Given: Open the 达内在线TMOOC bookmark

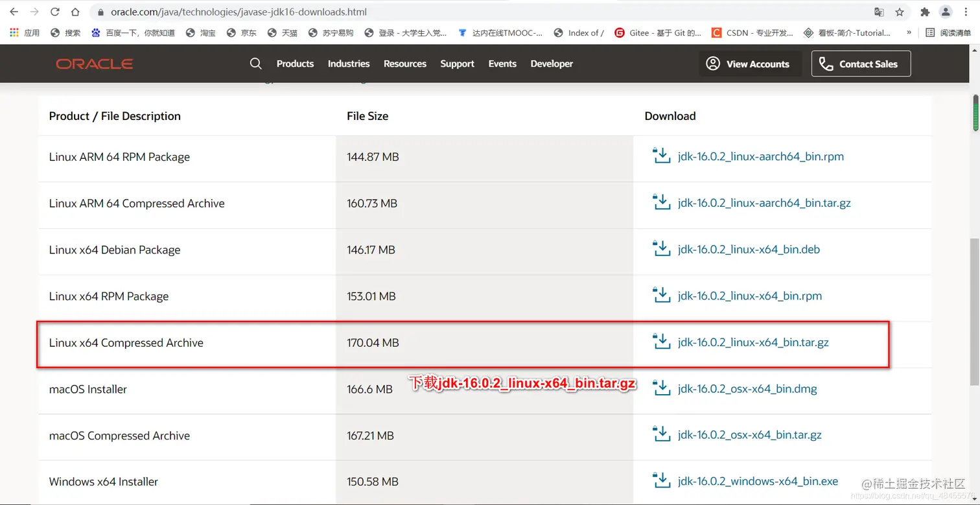Looking at the screenshot, I should (x=500, y=32).
